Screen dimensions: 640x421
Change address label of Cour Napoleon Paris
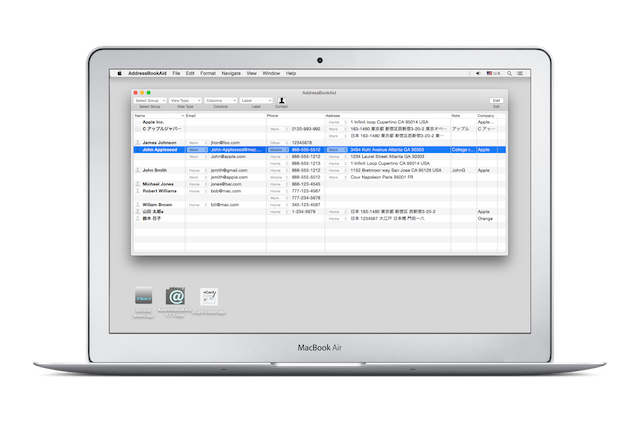pos(337,177)
